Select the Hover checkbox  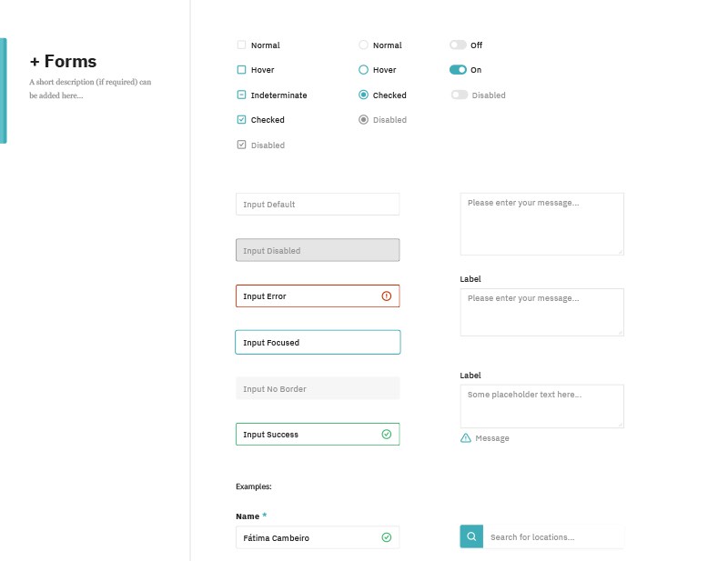point(241,70)
